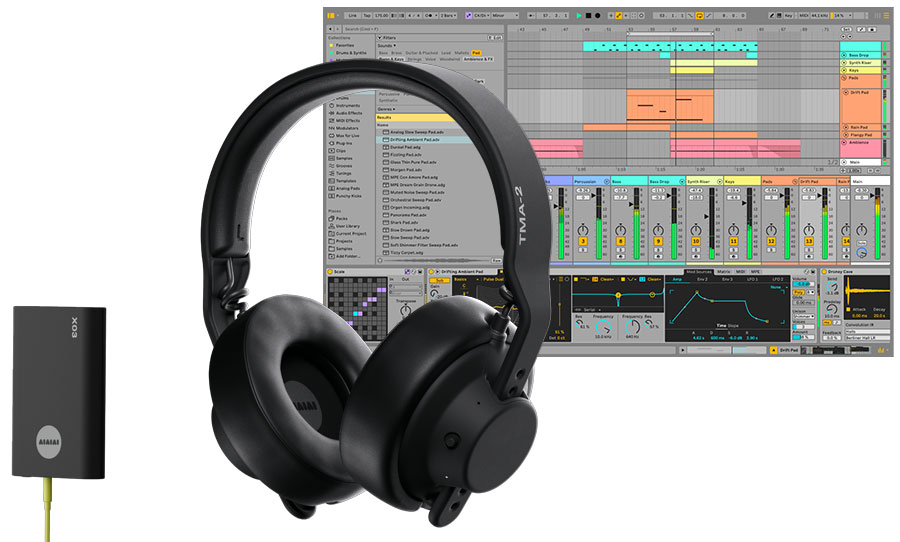Toggle the metronome in the top bar
Viewport: 900px width, 542px height.
(429, 16)
